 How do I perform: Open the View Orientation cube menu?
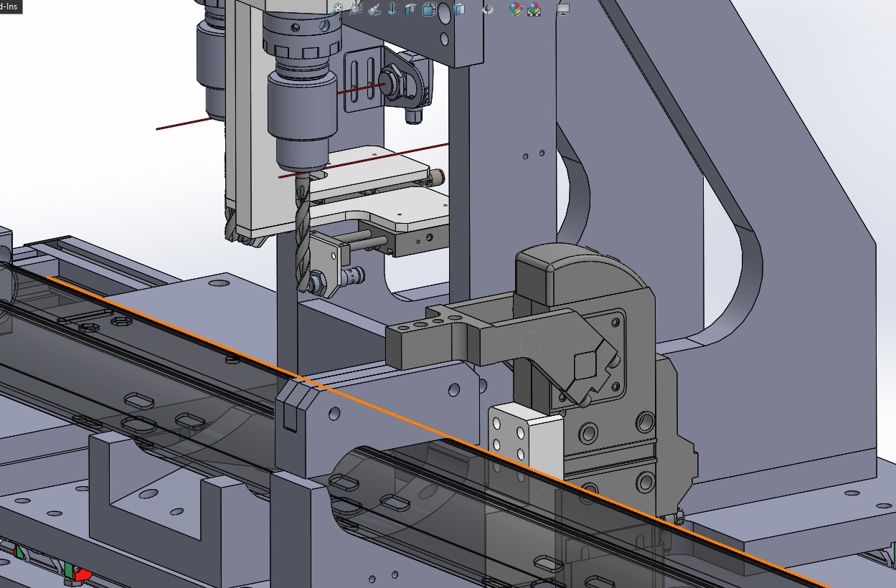point(430,9)
